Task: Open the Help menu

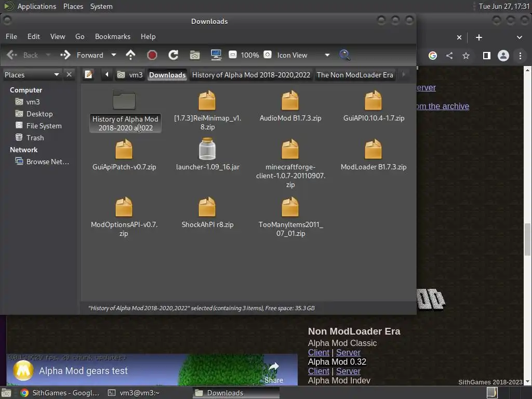Action: [148, 36]
